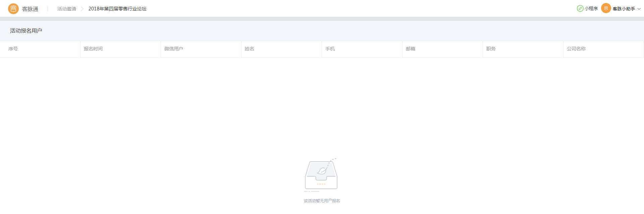Click the orange 客脉通 logo icon
This screenshot has width=644, height=214.
[x=13, y=9]
